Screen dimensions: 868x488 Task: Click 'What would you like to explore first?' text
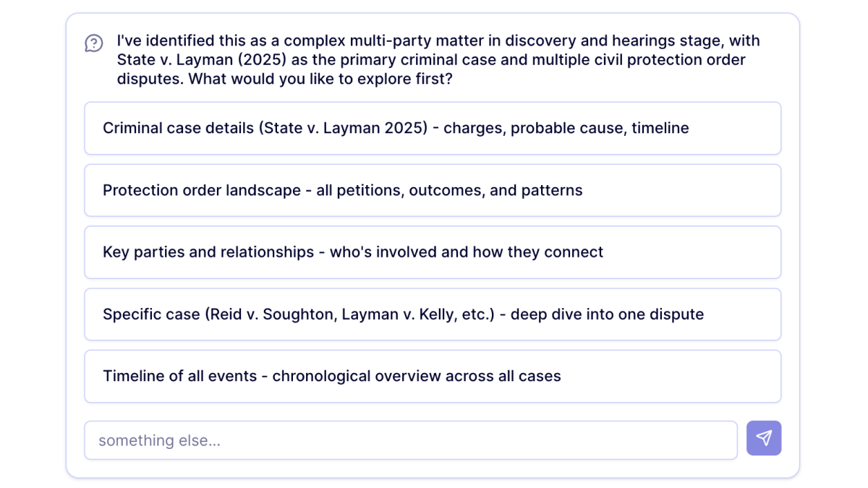pos(320,79)
